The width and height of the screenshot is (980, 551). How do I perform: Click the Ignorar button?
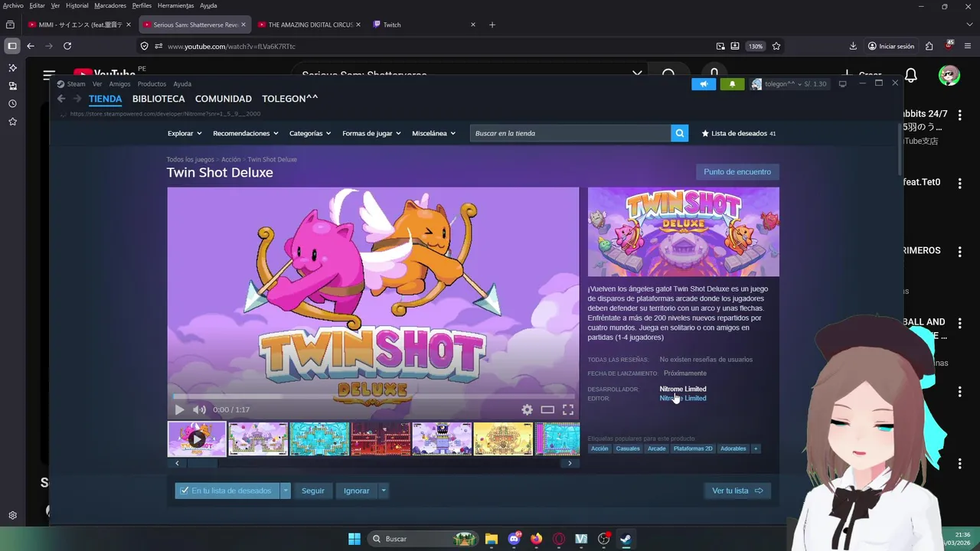(x=357, y=491)
